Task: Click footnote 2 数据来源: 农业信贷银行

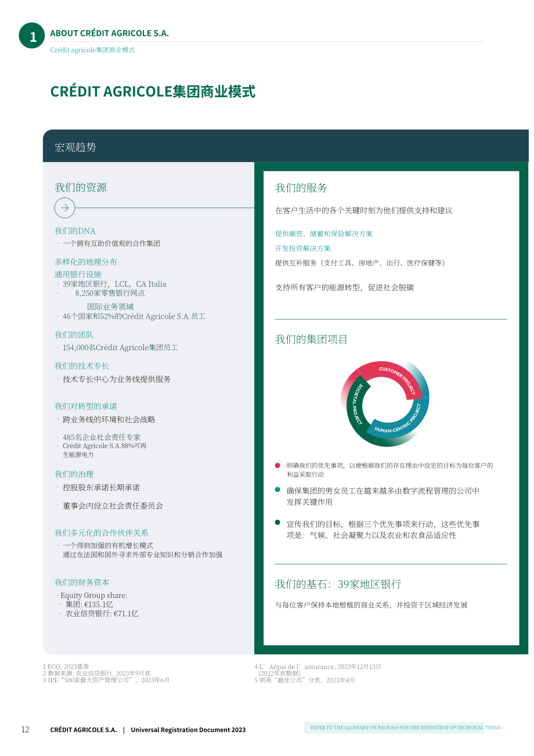Action: [x=97, y=673]
